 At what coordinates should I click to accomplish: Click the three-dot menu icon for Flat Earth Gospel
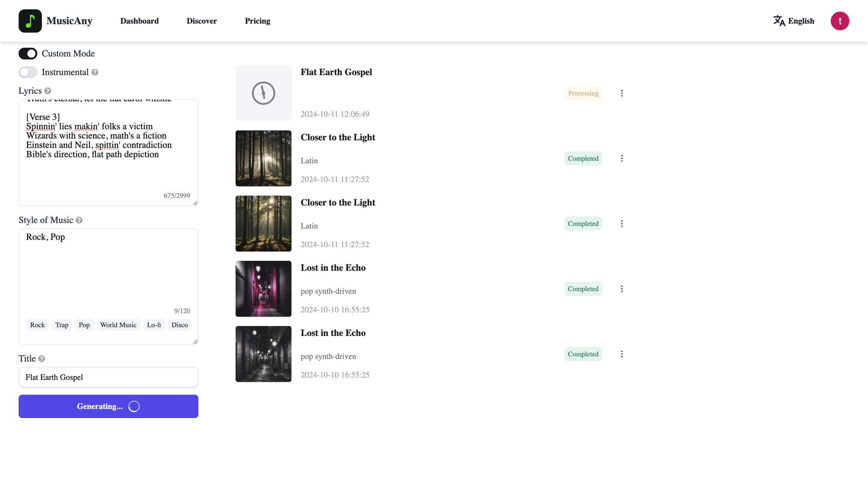tap(622, 93)
